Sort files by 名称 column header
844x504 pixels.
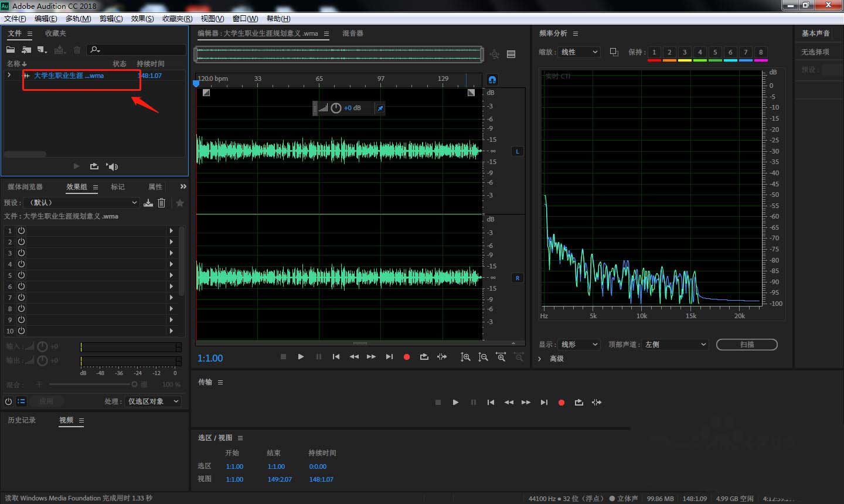click(x=16, y=63)
